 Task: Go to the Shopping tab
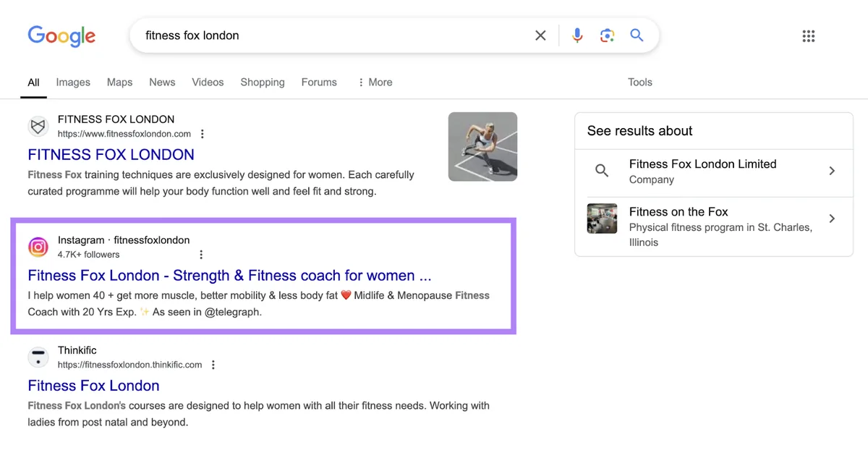tap(263, 82)
